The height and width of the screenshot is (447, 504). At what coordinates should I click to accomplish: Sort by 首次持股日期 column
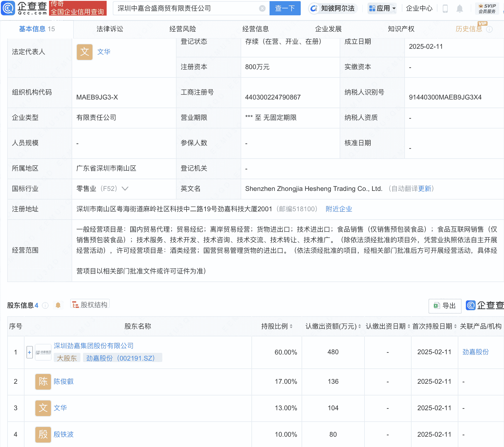coord(455,326)
